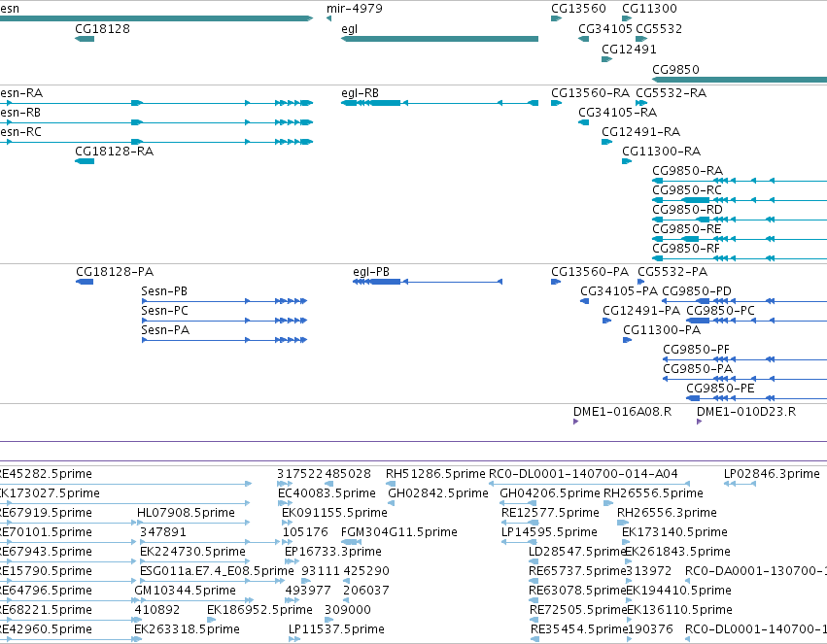Click the mir-4979 gene label
The width and height of the screenshot is (827, 644).
tap(355, 9)
